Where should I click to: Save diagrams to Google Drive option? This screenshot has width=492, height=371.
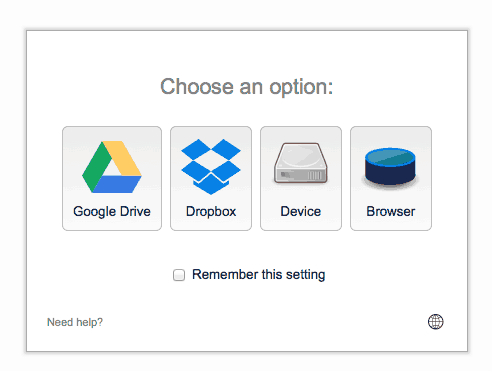(112, 178)
